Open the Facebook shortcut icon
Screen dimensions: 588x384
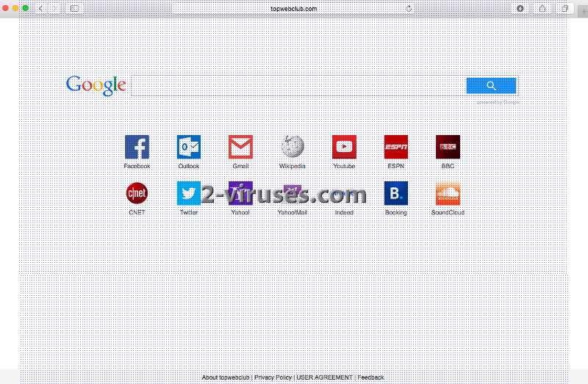tap(137, 147)
